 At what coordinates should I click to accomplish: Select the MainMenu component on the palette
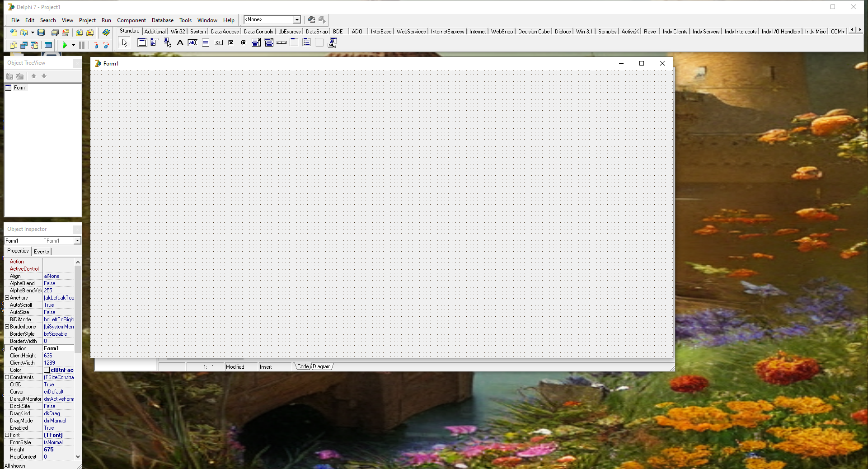click(154, 42)
